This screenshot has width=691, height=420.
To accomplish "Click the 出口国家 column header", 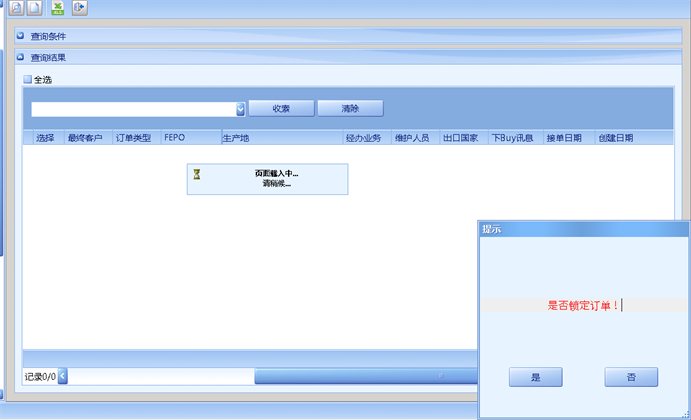I will (460, 138).
